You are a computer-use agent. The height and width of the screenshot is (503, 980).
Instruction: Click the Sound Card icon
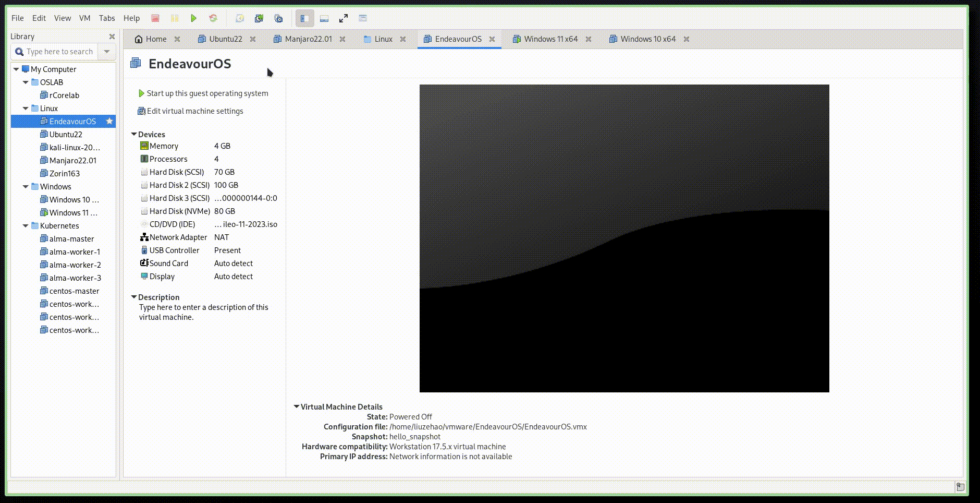(144, 263)
